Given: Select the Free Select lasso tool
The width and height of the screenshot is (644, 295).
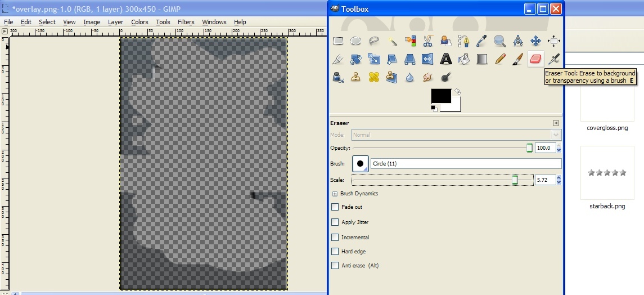Looking at the screenshot, I should tap(374, 41).
